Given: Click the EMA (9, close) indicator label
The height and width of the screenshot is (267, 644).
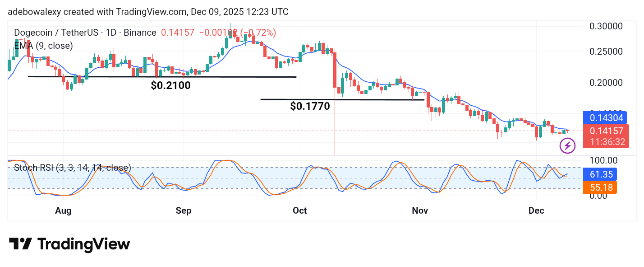Looking at the screenshot, I should pos(43,46).
